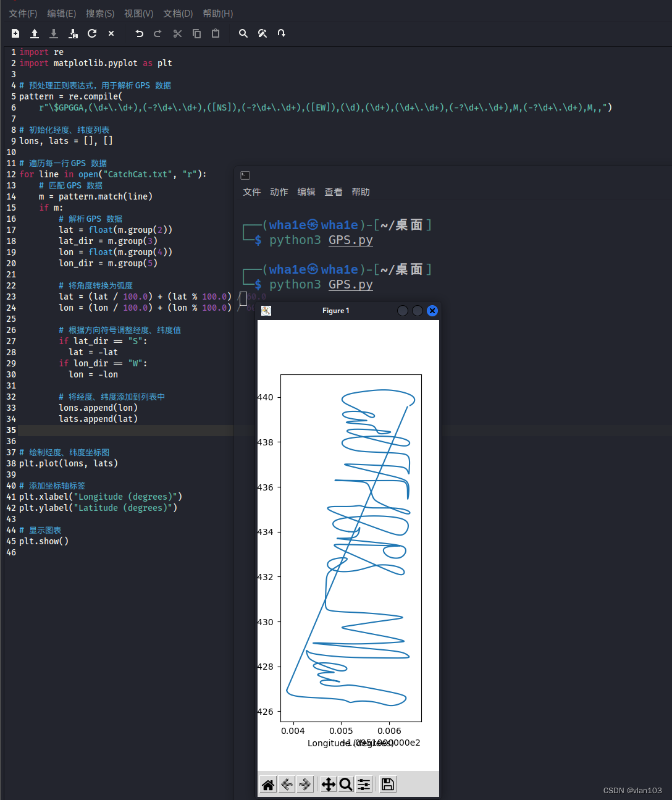Open the 帮助(H) menu in editor
This screenshot has width=672, height=800.
tap(218, 14)
